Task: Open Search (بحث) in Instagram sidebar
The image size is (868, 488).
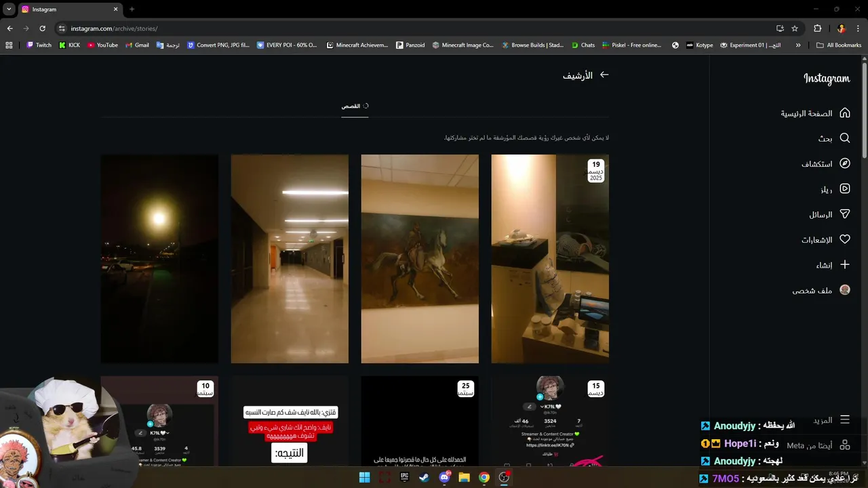Action: click(834, 138)
